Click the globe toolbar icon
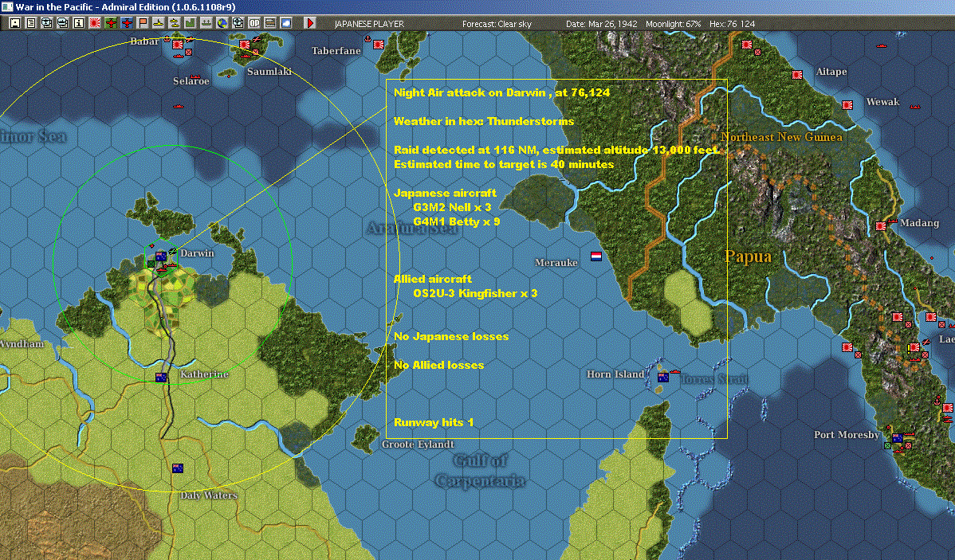 coord(222,23)
